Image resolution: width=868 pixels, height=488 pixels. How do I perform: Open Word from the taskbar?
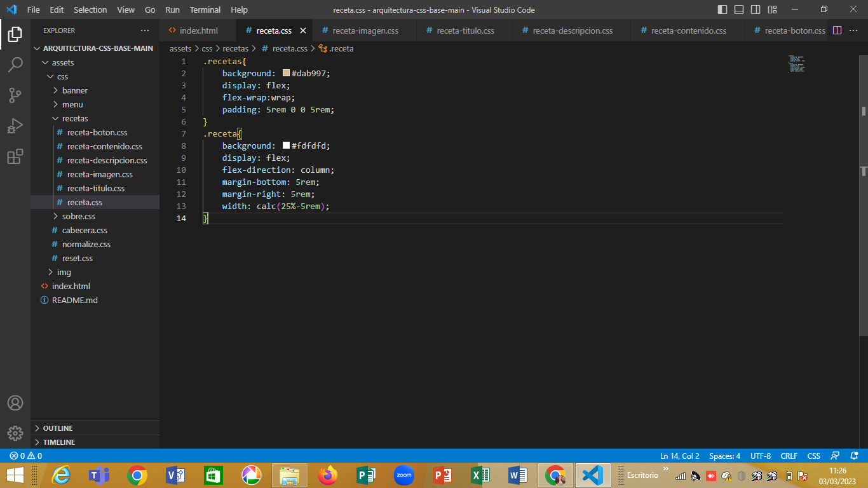[518, 475]
